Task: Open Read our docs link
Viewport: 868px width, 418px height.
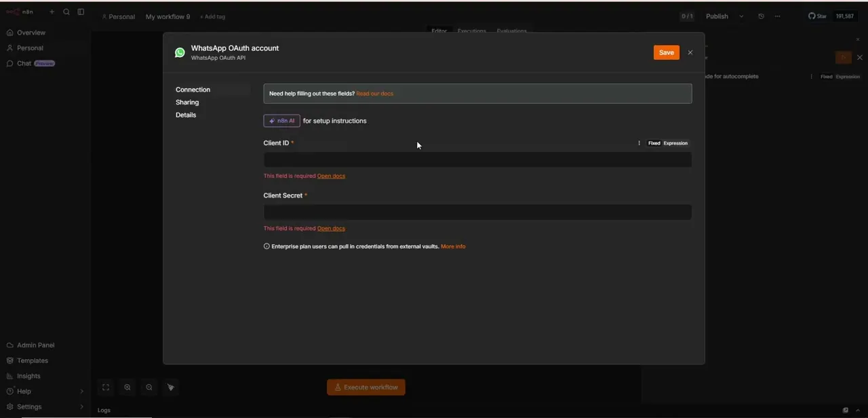Action: point(374,94)
